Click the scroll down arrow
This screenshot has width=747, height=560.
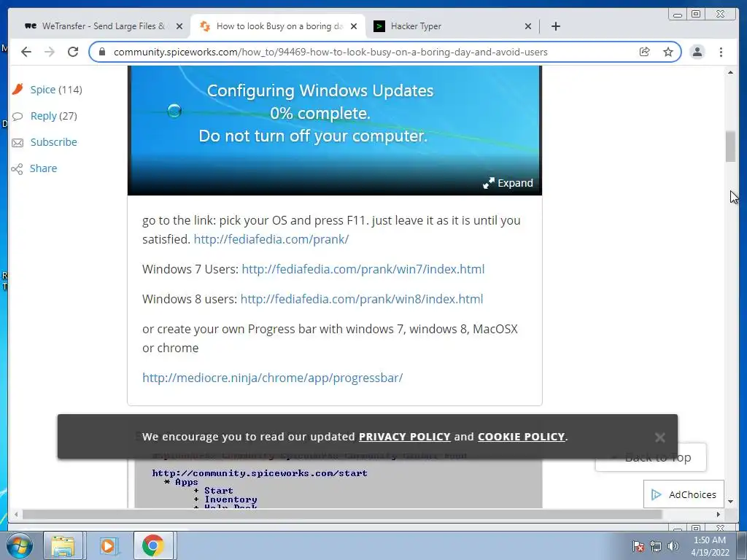730,502
